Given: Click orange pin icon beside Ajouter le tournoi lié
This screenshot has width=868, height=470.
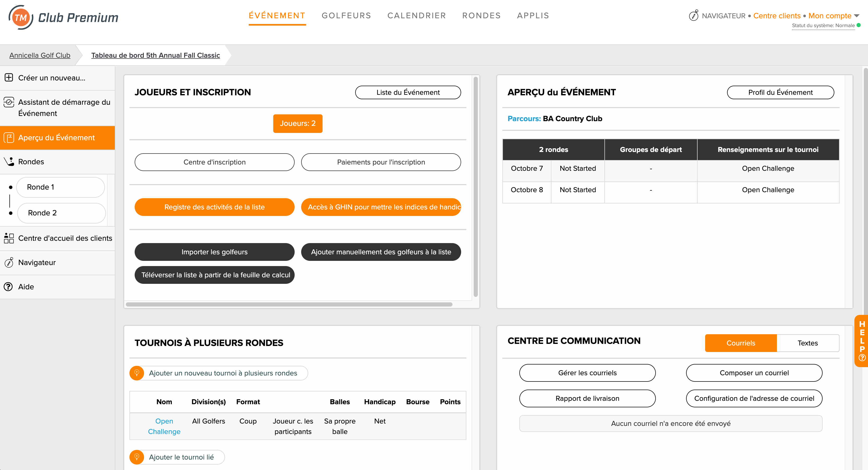Looking at the screenshot, I should pyautogui.click(x=137, y=457).
